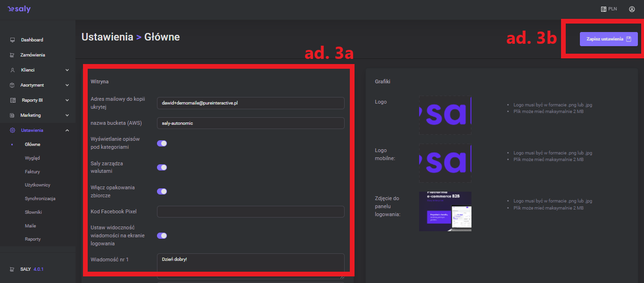Screen dimensions: 644x283
Task: Click the Saly logo in header
Action: click(x=19, y=9)
